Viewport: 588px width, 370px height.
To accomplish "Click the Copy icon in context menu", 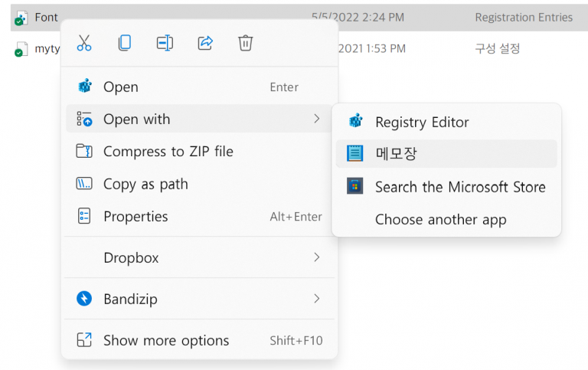I will (125, 43).
